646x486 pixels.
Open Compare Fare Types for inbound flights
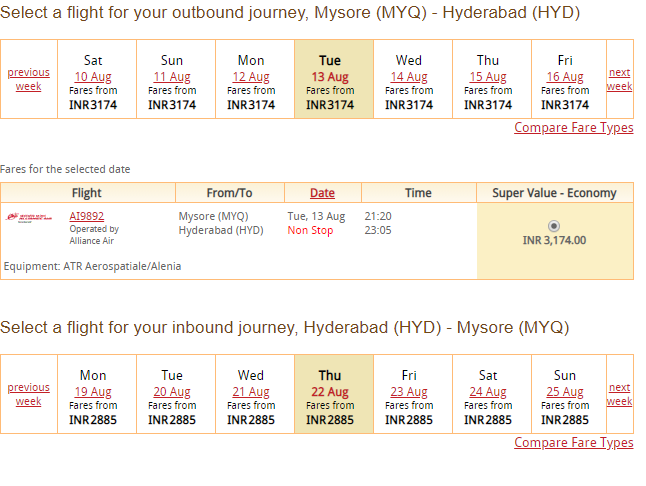[573, 442]
